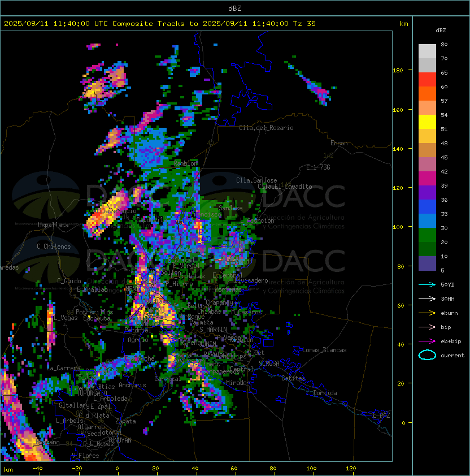Screen dimensions: 470x476
Task: Click the V_Flores place label
Action: click(x=85, y=456)
